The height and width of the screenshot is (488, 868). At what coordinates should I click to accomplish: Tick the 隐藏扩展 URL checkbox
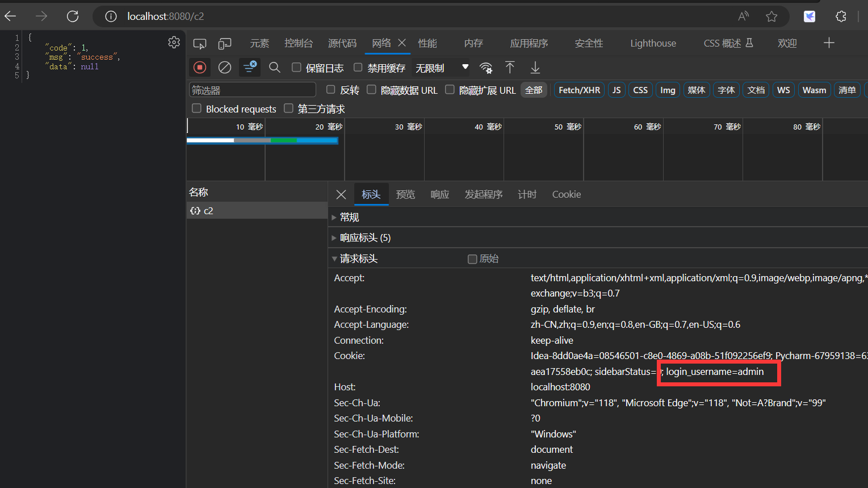click(450, 90)
